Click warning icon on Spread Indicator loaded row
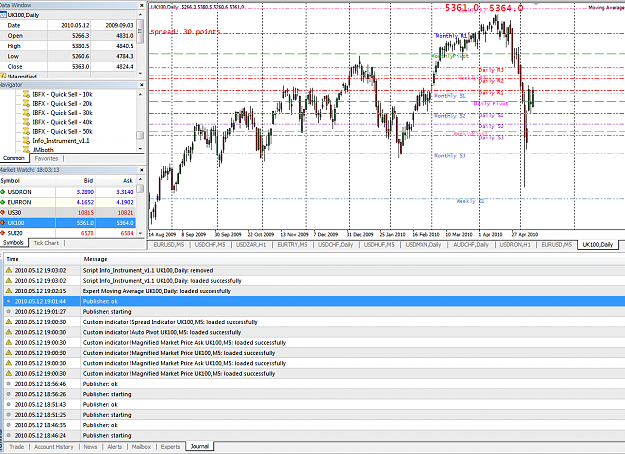 [x=9, y=322]
